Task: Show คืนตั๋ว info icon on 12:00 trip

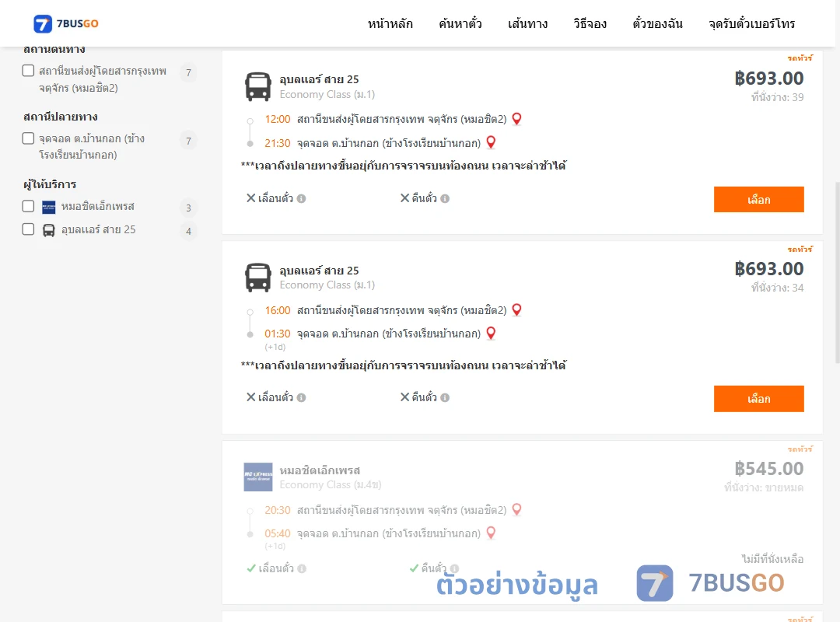Action: tap(445, 199)
